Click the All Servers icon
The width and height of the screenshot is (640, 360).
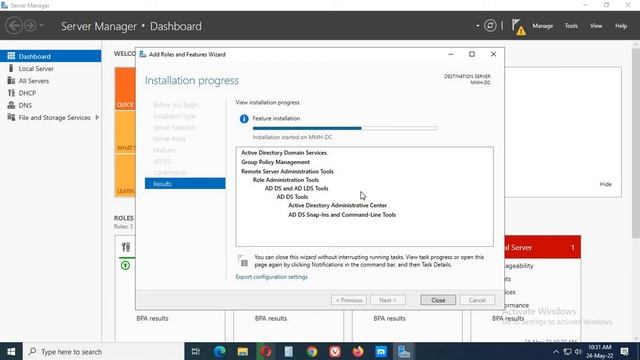tap(11, 80)
